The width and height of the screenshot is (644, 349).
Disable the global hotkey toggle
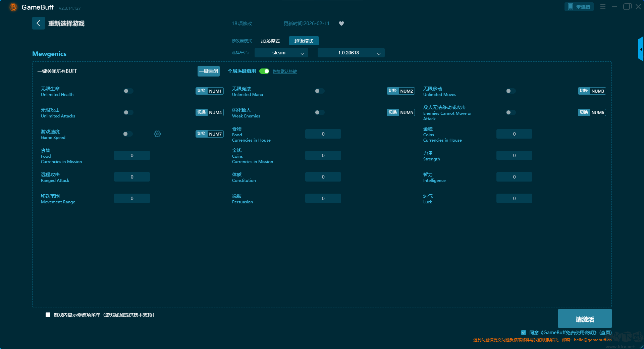264,71
